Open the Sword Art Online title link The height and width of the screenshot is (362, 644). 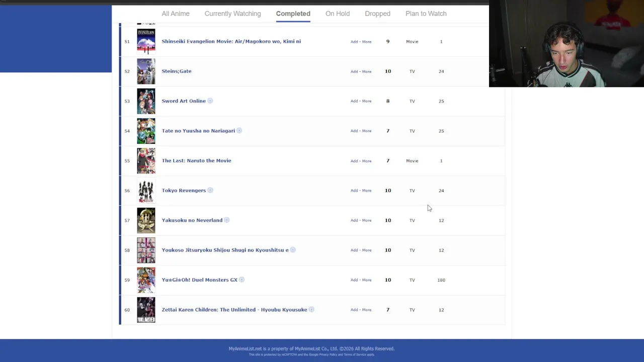(x=184, y=101)
